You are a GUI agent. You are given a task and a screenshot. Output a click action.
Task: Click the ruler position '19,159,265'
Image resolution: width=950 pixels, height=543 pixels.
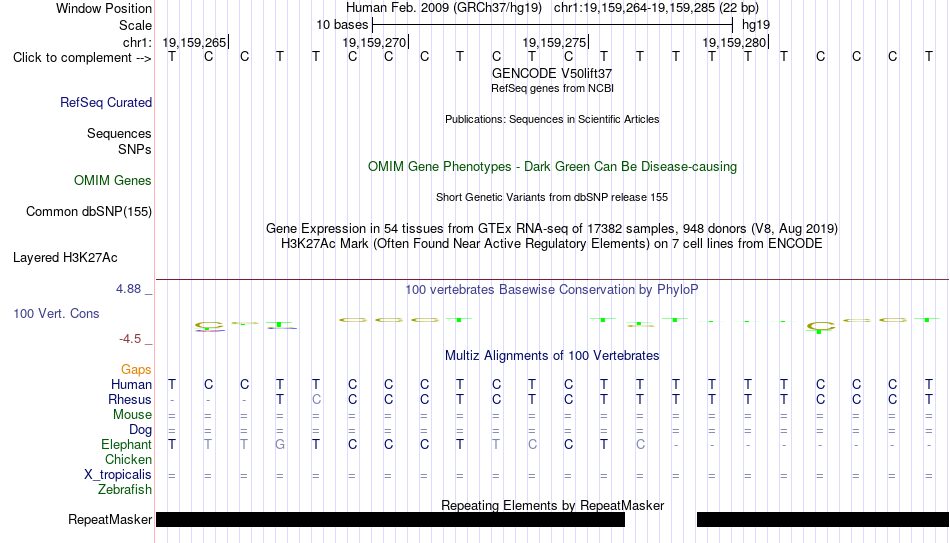[194, 42]
